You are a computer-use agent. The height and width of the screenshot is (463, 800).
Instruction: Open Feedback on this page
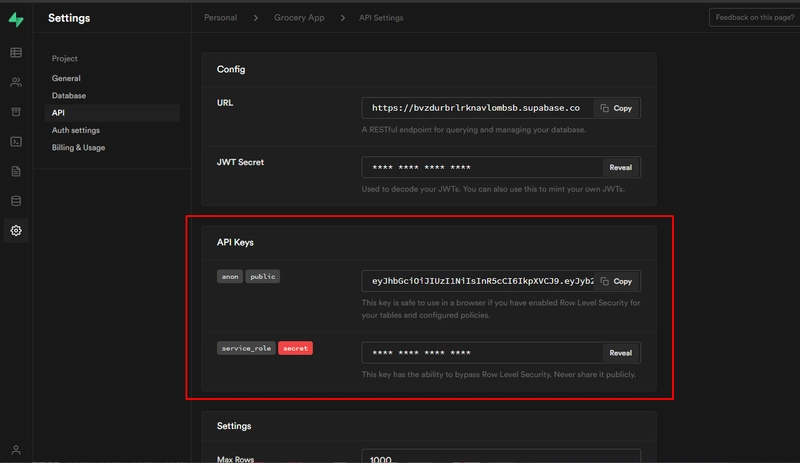click(x=755, y=17)
